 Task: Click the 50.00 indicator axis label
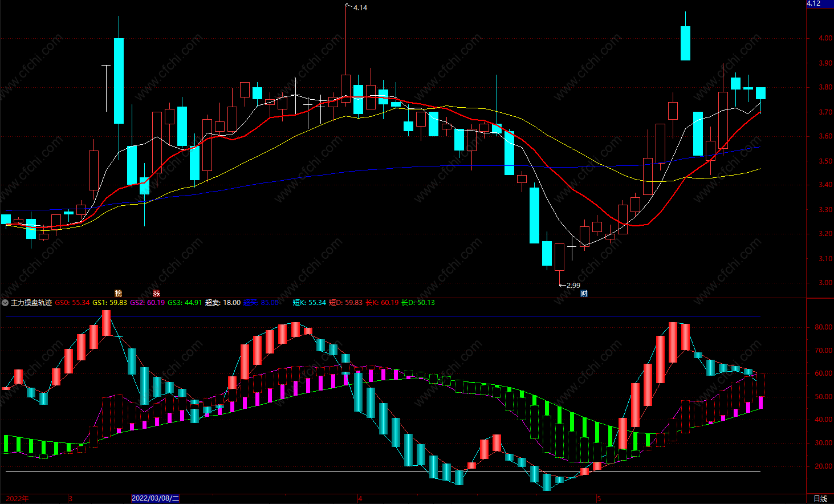click(824, 397)
